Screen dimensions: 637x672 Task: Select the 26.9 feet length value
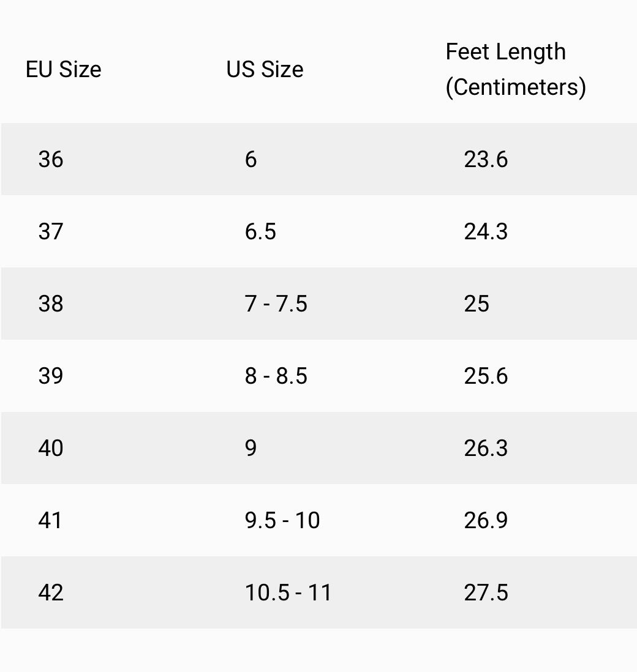pyautogui.click(x=486, y=520)
